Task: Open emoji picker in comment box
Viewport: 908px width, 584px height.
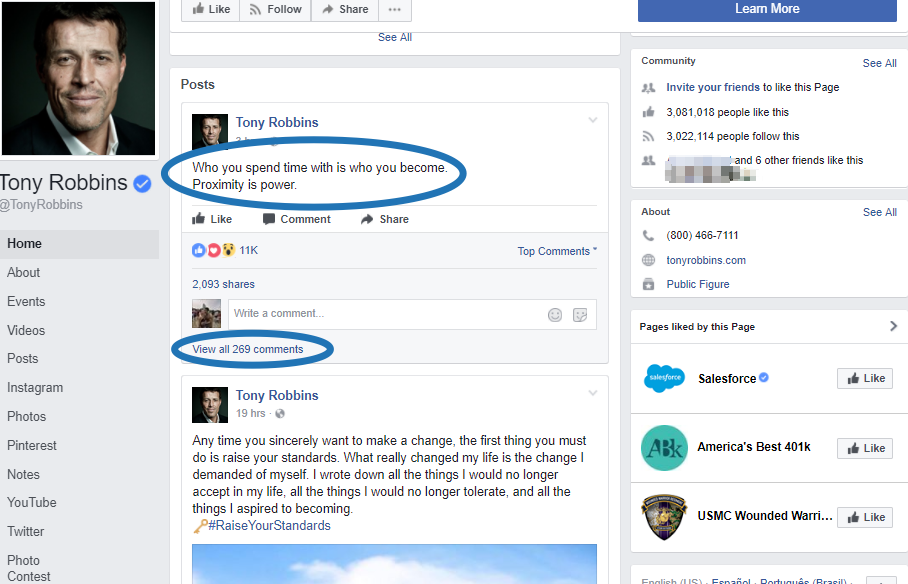Action: coord(555,315)
